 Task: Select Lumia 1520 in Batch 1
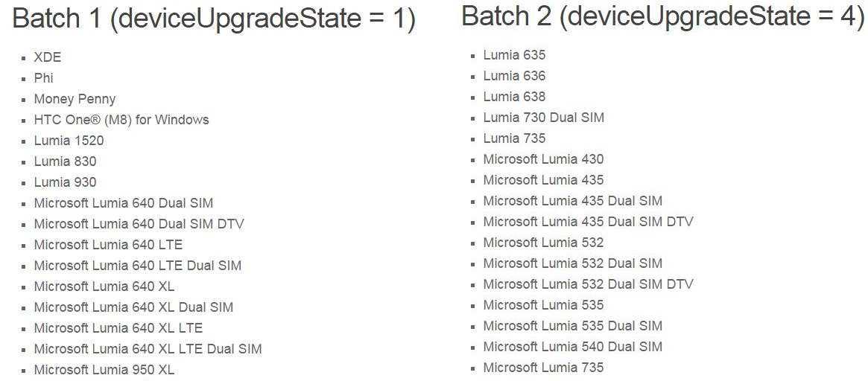69,141
